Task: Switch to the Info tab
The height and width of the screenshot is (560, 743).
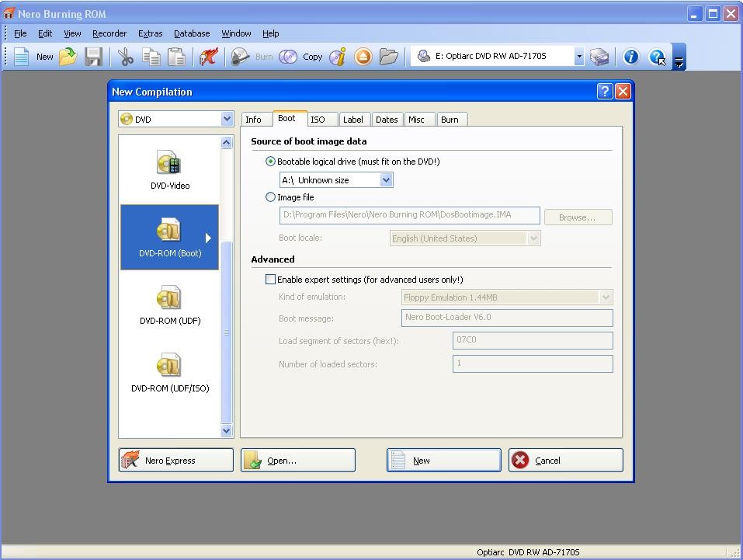Action: [x=256, y=120]
